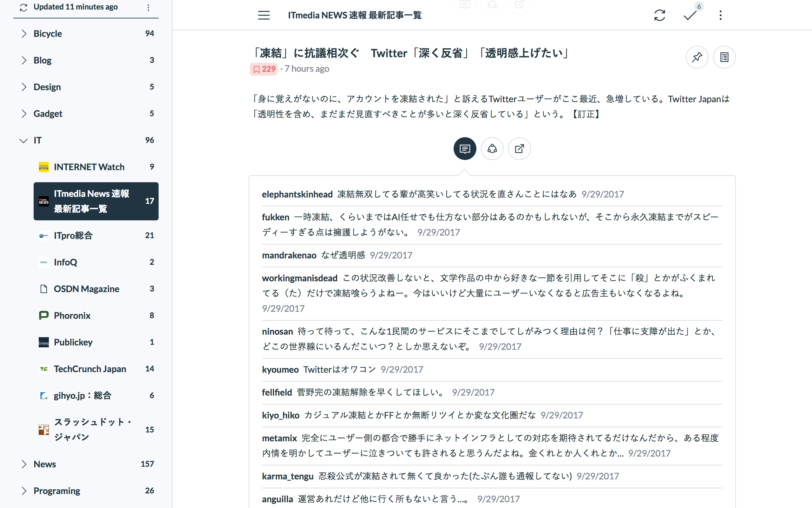812x508 pixels.
Task: Expand the Design folder chevron
Action: tap(23, 87)
